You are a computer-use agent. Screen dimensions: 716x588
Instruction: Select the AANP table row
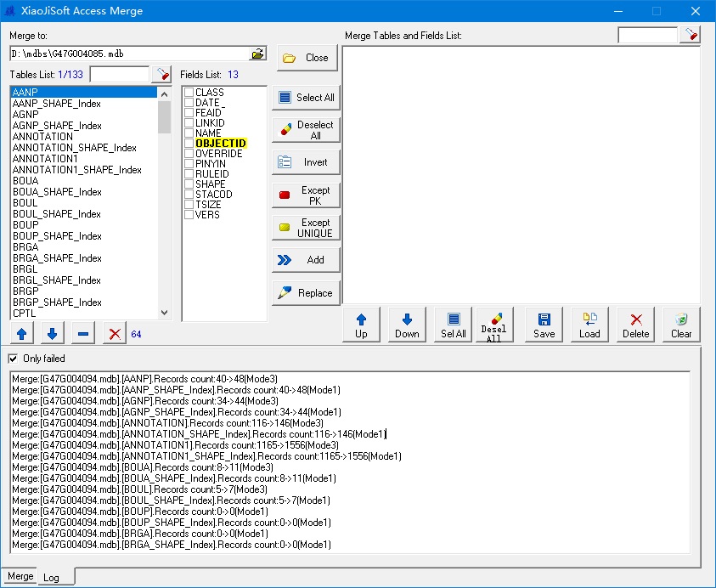(83, 93)
